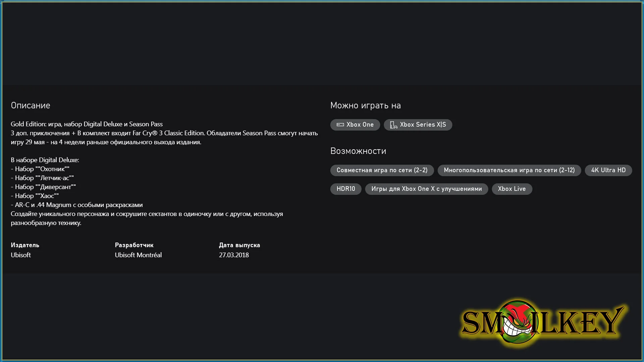Viewport: 644px width, 362px height.
Task: Click the 'Набор ""Хаос""' list line
Action: 35,196
